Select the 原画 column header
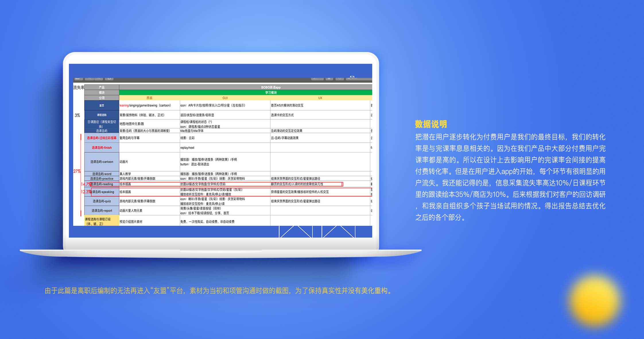644x339 pixels. (x=149, y=98)
